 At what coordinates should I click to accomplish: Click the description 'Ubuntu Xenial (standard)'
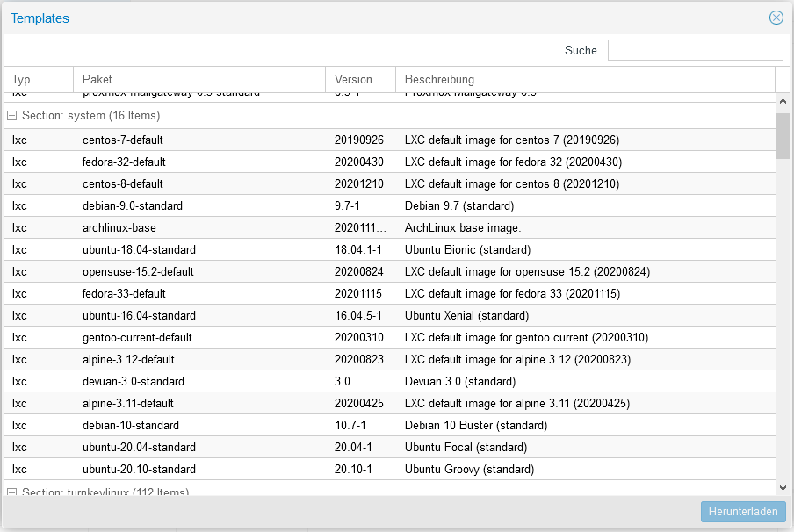tap(467, 316)
